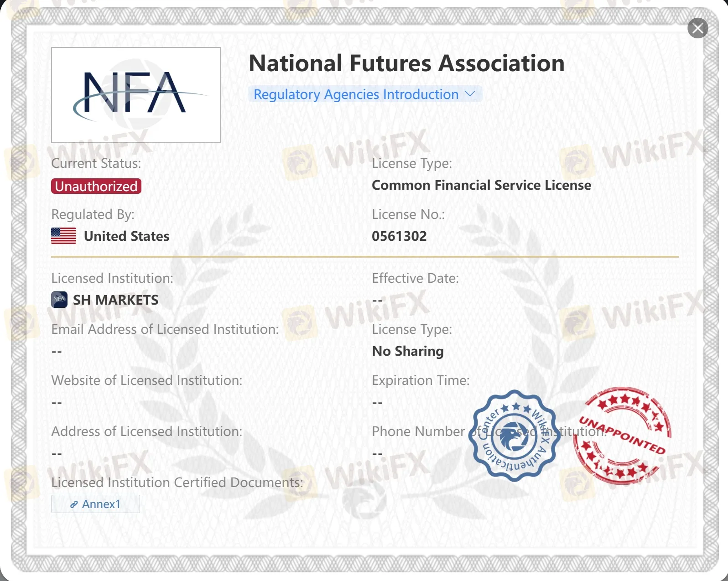
Task: Click the Effective Date label
Action: pyautogui.click(x=416, y=278)
